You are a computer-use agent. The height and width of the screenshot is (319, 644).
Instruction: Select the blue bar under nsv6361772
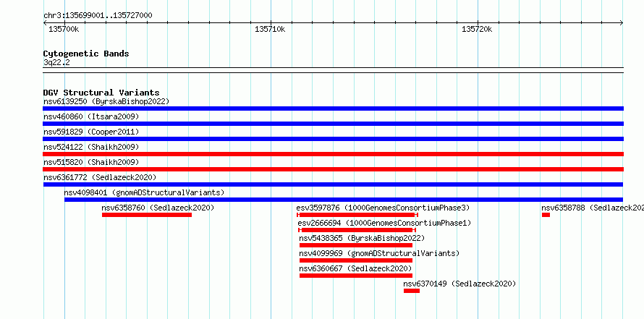click(333, 184)
